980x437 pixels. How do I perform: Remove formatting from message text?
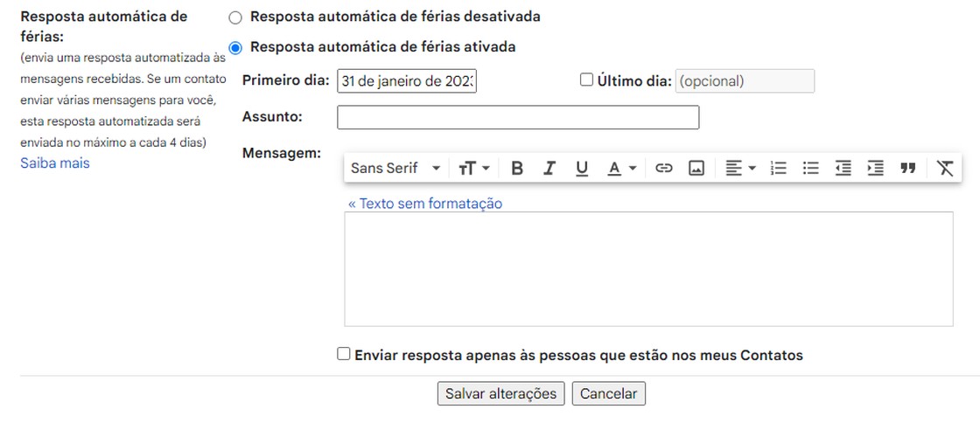[x=945, y=168]
